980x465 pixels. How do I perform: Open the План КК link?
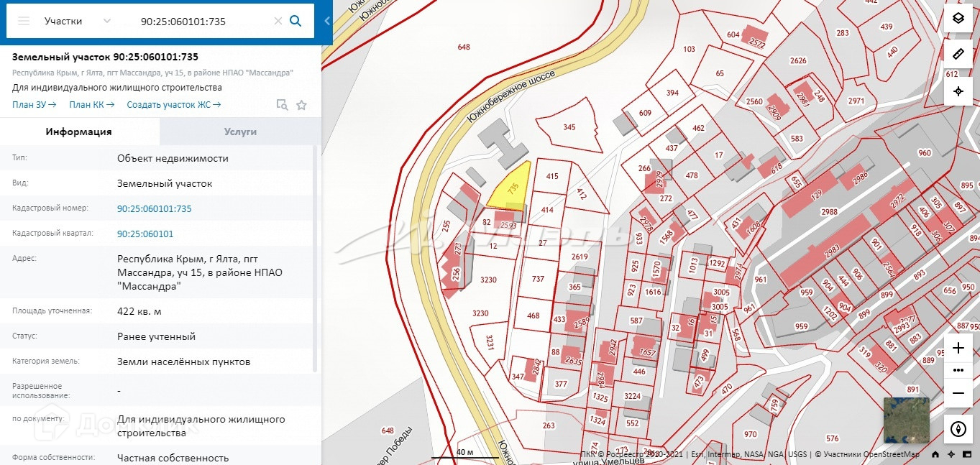click(91, 104)
